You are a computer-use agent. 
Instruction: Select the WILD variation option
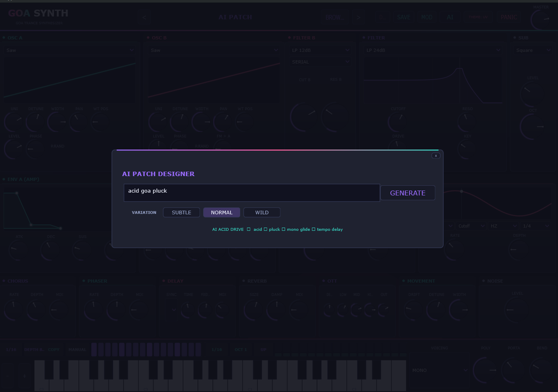click(x=262, y=212)
